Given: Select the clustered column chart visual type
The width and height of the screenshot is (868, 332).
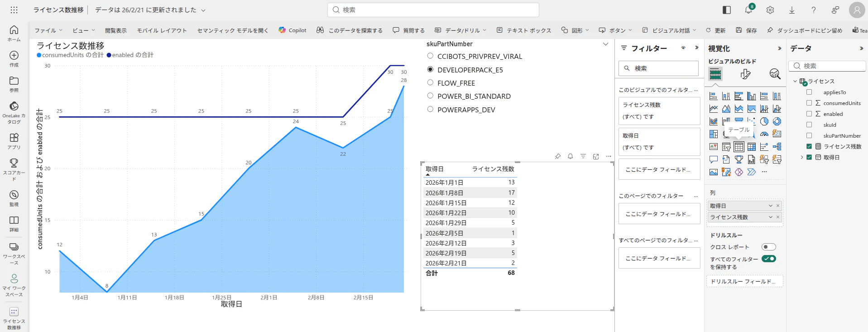Looking at the screenshot, I should [752, 96].
